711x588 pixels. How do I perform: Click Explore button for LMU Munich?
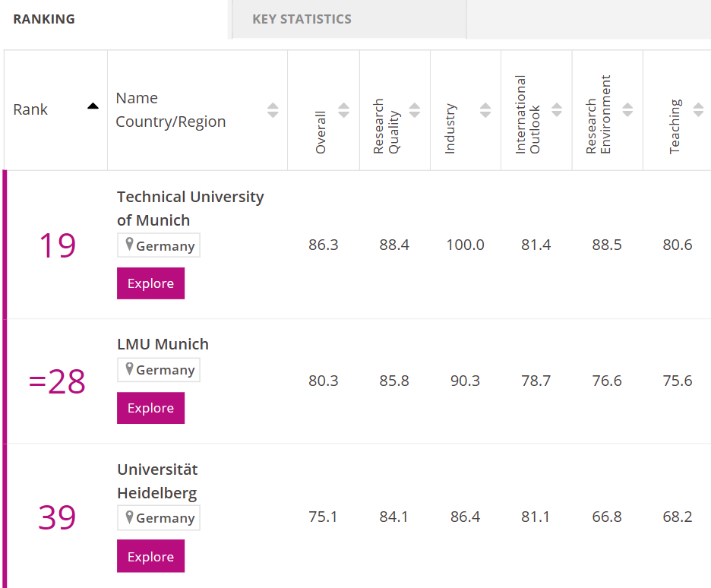click(x=150, y=408)
